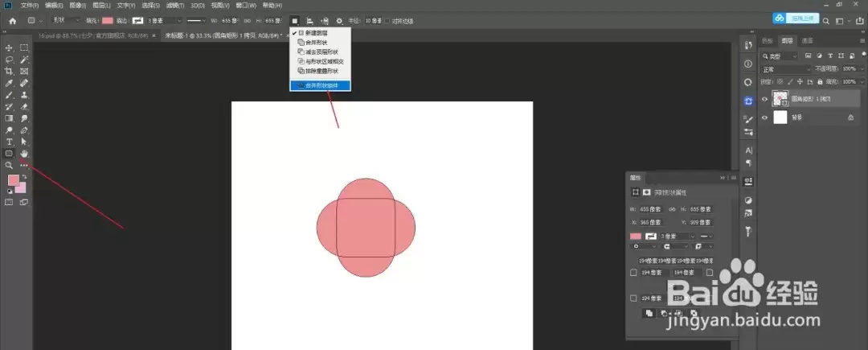Click the radius input field (半径)
Image resolution: width=868 pixels, height=350 pixels.
tap(374, 21)
